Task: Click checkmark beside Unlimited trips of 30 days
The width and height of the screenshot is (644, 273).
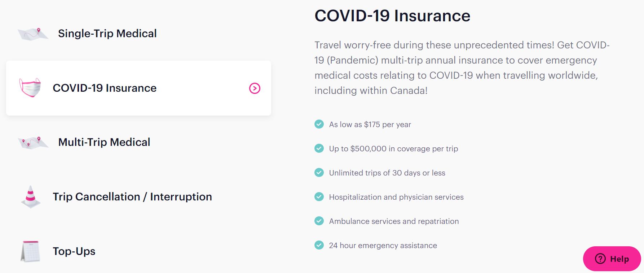Action: coord(319,173)
